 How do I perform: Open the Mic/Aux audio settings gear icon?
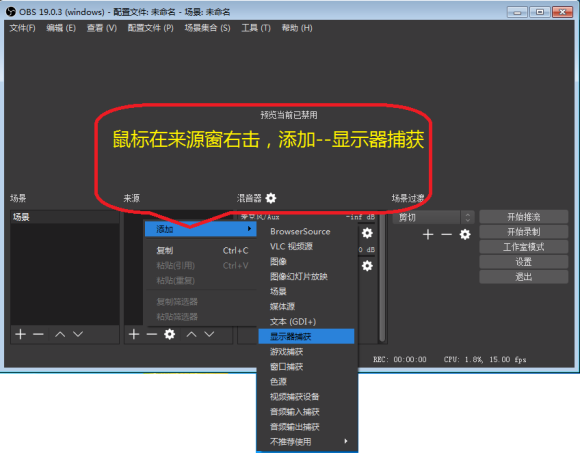367,233
